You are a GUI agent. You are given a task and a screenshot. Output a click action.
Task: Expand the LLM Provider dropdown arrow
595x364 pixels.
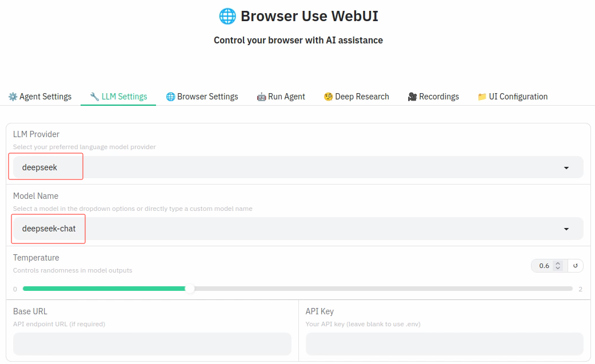pyautogui.click(x=566, y=167)
